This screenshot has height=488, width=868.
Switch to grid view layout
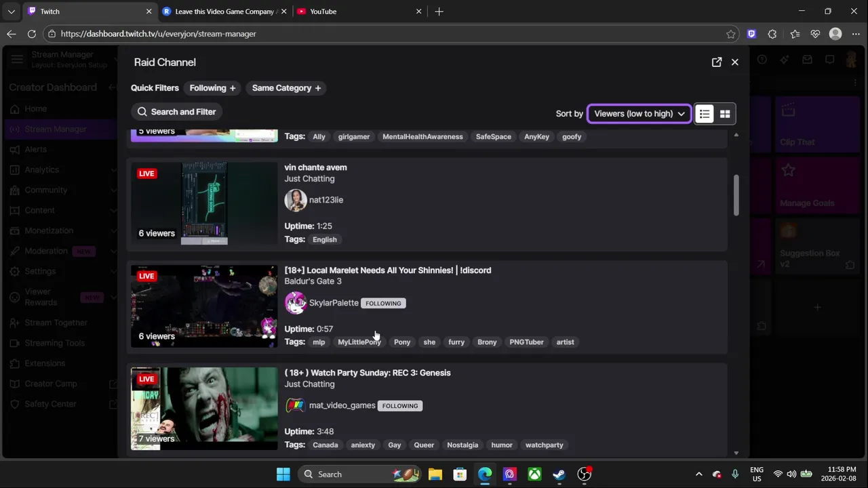tap(725, 114)
